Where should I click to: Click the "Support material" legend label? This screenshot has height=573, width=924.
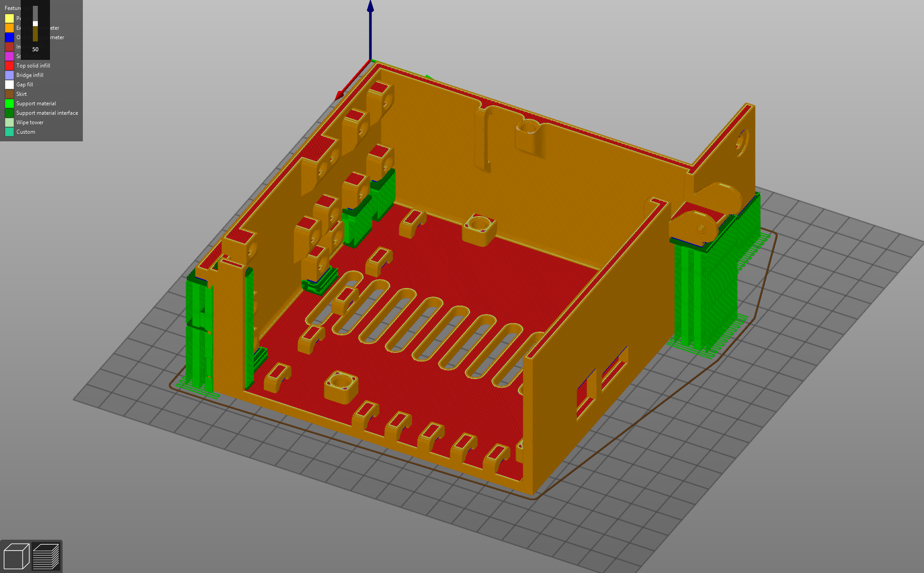pos(36,104)
